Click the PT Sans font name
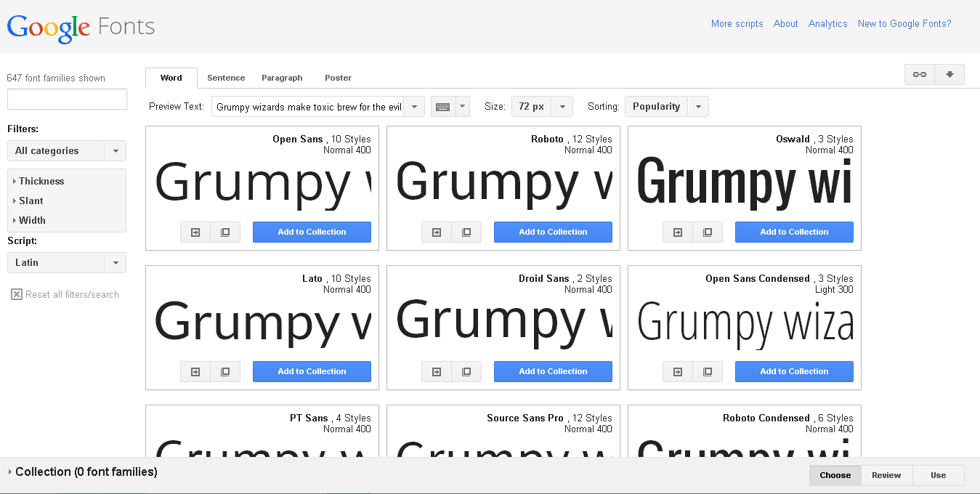 pos(309,418)
